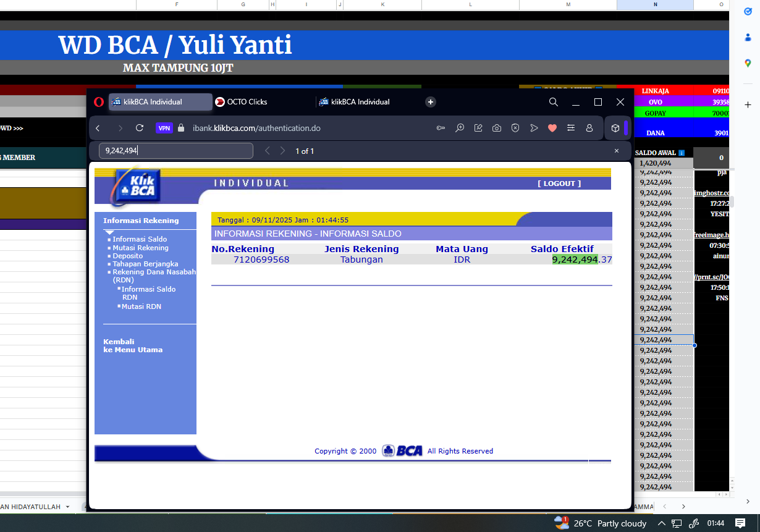This screenshot has width=760, height=532.
Task: Go to previous find match
Action: click(267, 151)
